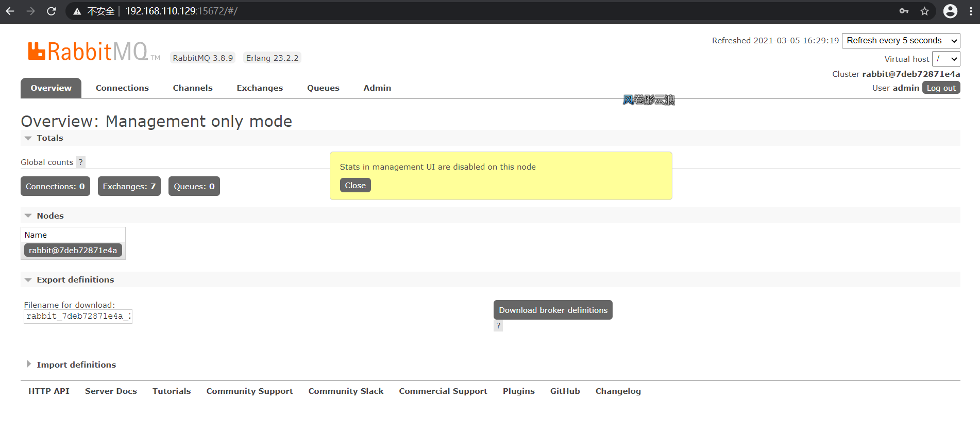Click the Erlang 23.2.2 version label

(x=272, y=58)
